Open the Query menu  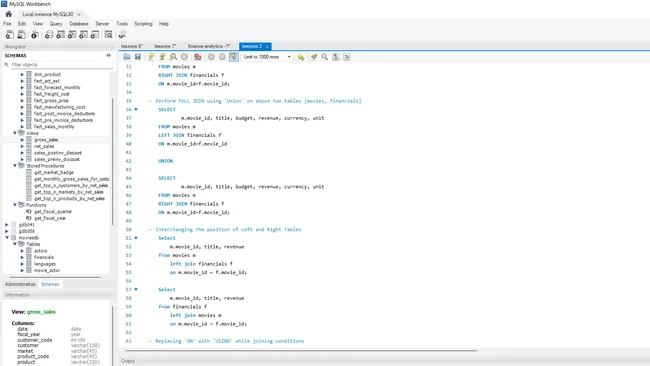[56, 24]
